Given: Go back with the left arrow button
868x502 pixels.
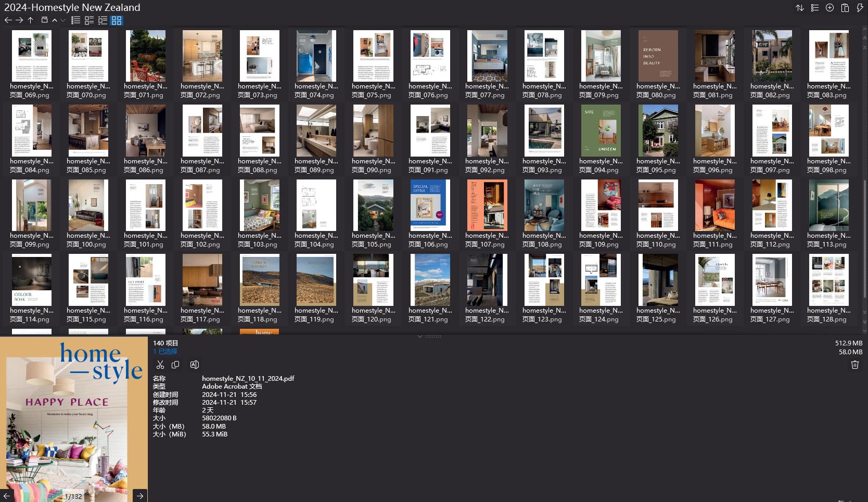Looking at the screenshot, I should [8, 20].
